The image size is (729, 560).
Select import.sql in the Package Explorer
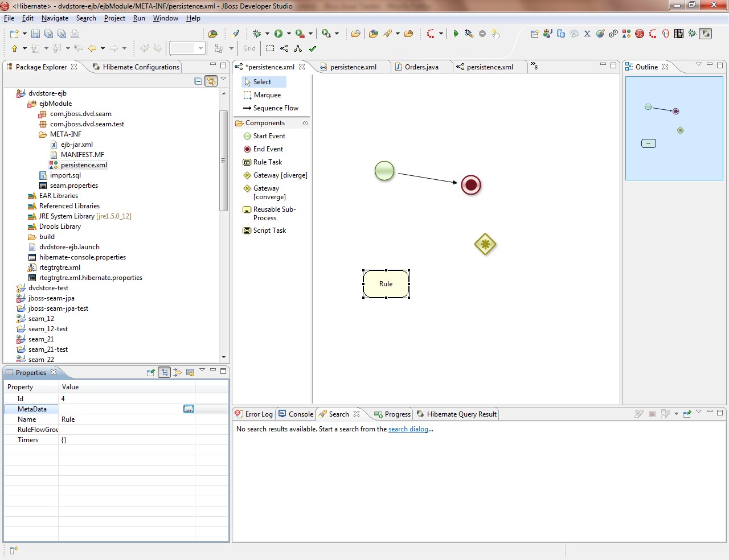click(65, 175)
